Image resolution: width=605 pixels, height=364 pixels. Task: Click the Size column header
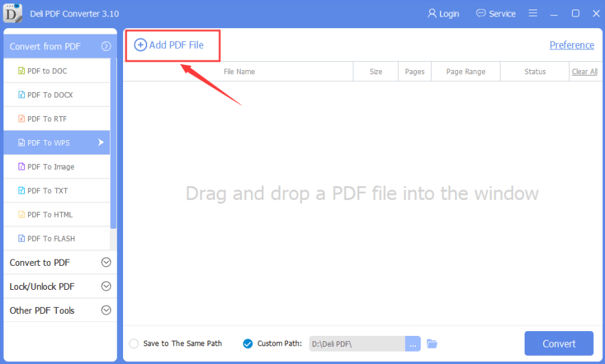point(375,71)
